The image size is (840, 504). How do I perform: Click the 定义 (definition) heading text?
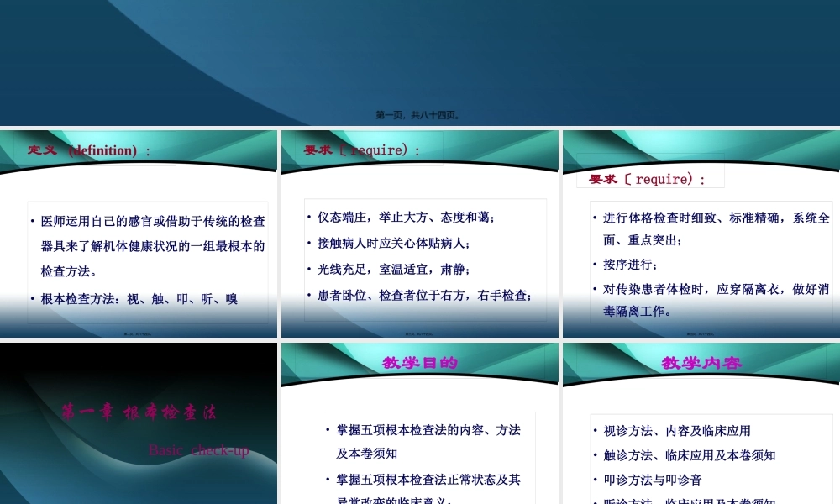click(x=87, y=150)
